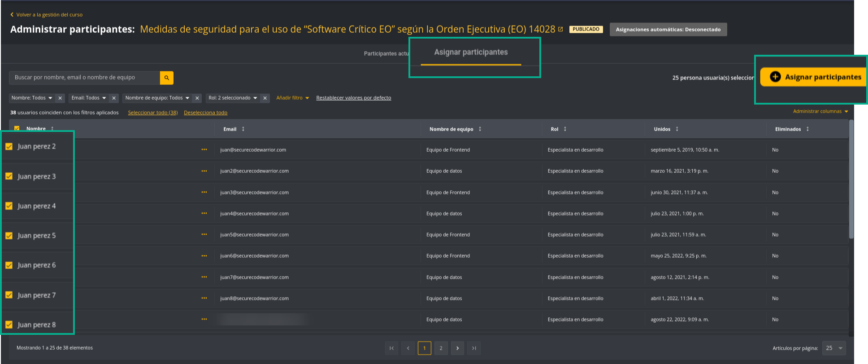Click into the search by name or email field
The image size is (868, 364).
pos(84,78)
